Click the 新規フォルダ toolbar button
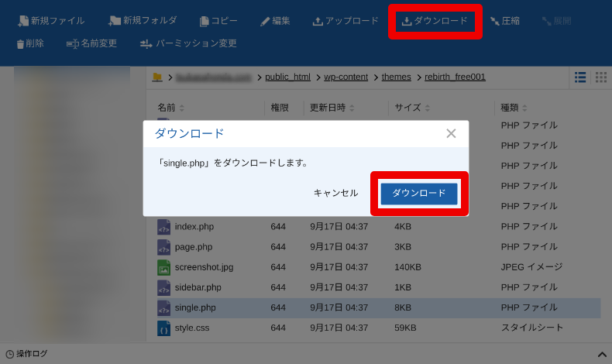The image size is (612, 364). click(143, 21)
